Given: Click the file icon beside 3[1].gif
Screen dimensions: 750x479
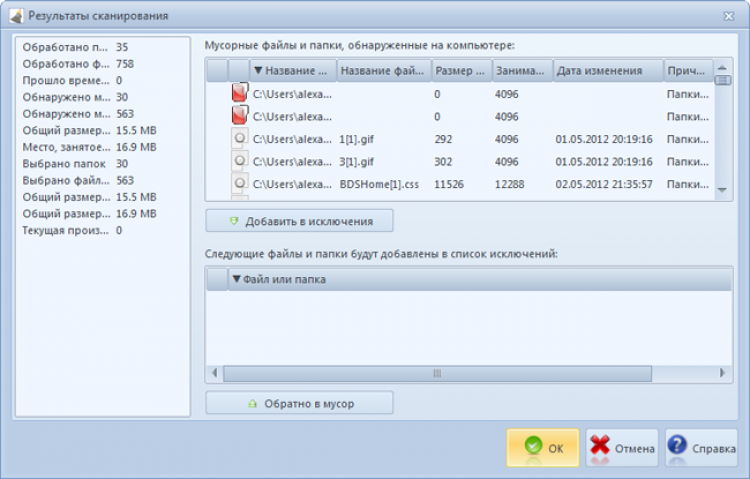Looking at the screenshot, I should [x=240, y=161].
